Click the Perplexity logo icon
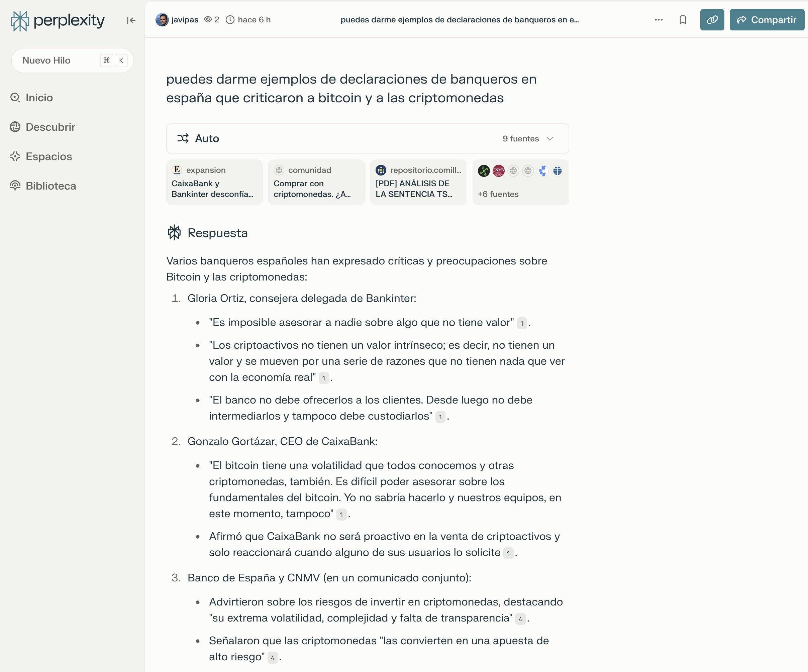Viewport: 808px width, 672px height. pyautogui.click(x=20, y=20)
